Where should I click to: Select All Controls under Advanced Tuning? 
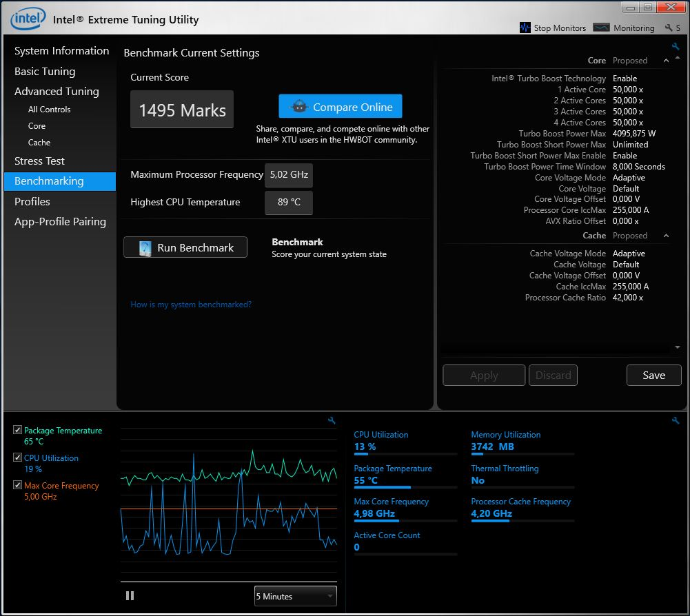click(50, 110)
